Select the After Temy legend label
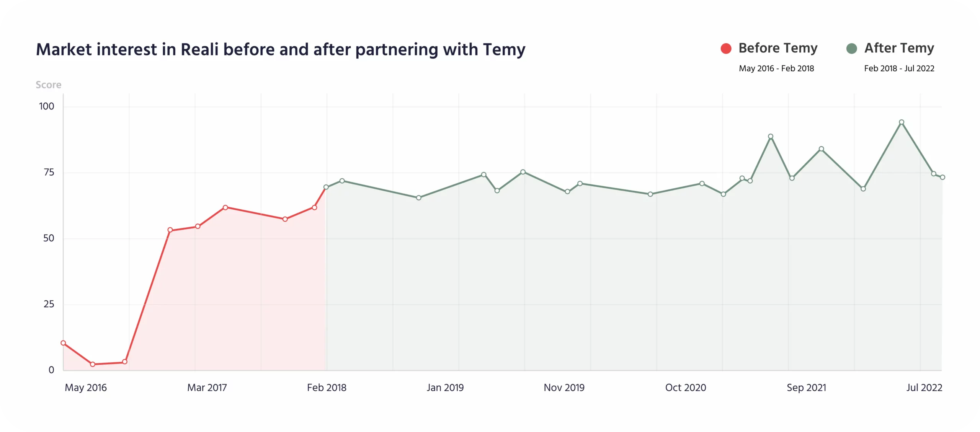The image size is (980, 432). (899, 48)
